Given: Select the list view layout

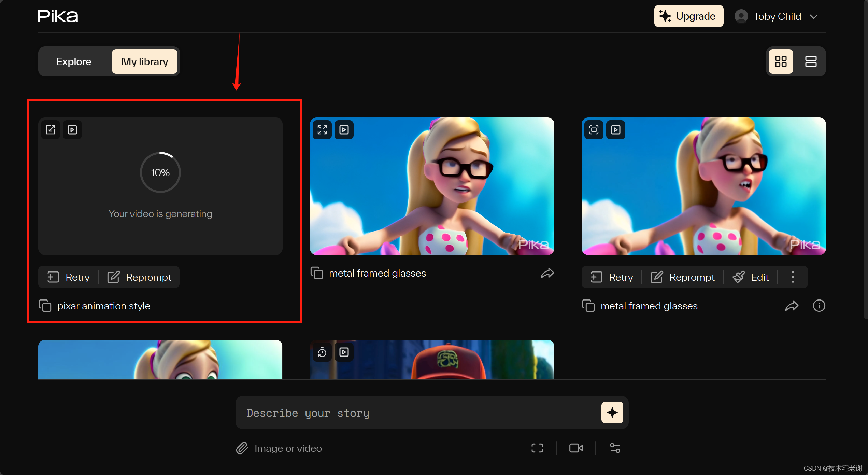Looking at the screenshot, I should (811, 61).
